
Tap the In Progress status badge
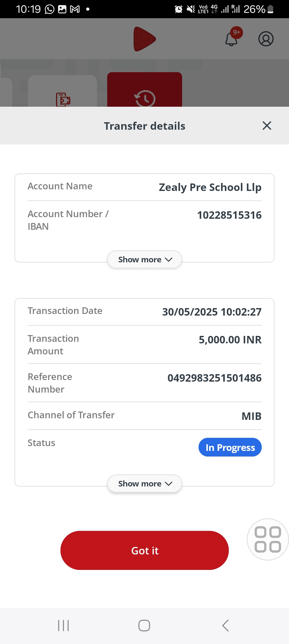click(x=230, y=447)
